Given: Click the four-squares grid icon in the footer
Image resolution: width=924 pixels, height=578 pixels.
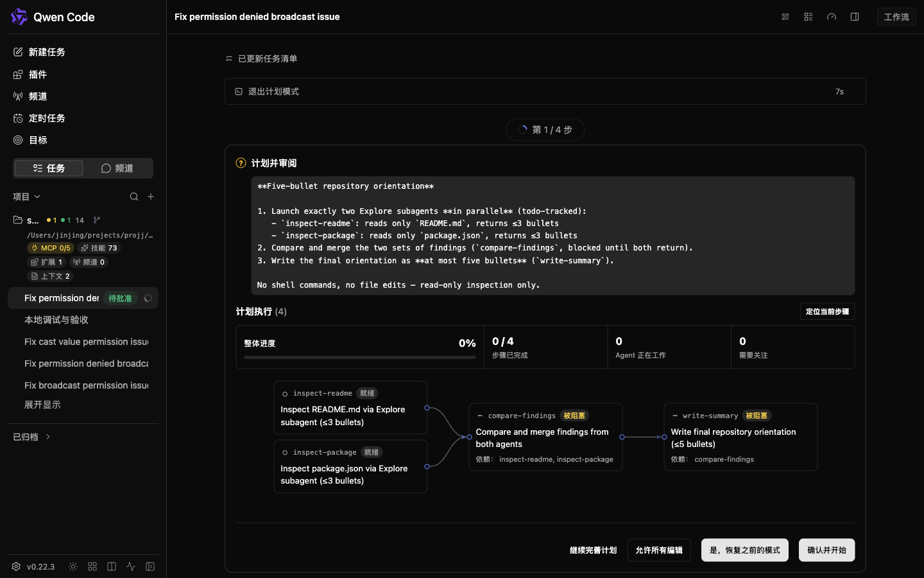Looking at the screenshot, I should [92, 566].
